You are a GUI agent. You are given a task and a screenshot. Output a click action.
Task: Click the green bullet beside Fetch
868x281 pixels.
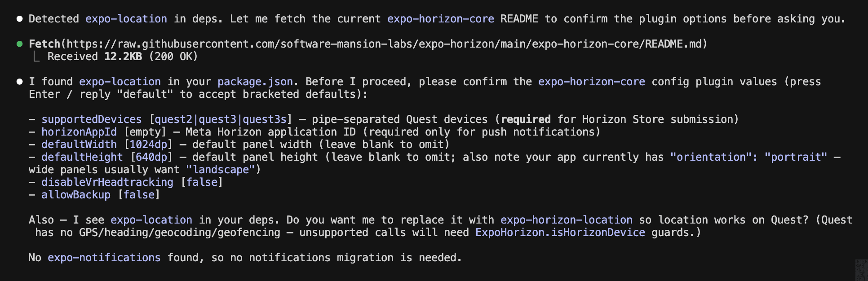[19, 44]
